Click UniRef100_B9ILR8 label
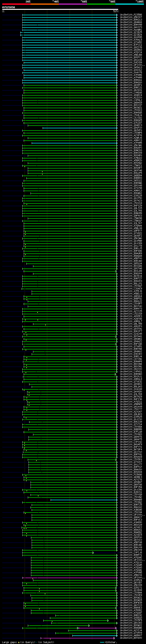146x644 pixels. coord(131,271)
